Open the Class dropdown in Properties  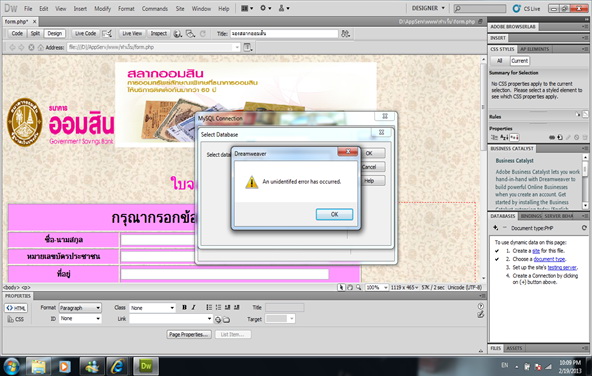point(153,308)
